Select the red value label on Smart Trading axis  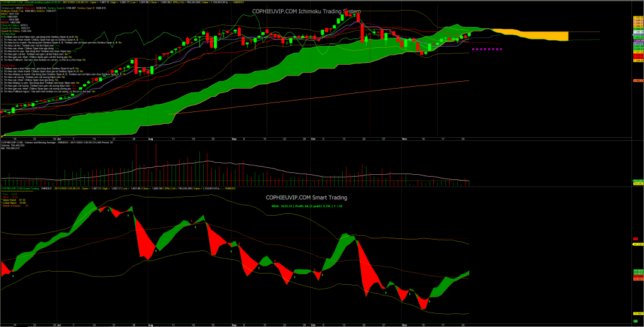click(635, 239)
